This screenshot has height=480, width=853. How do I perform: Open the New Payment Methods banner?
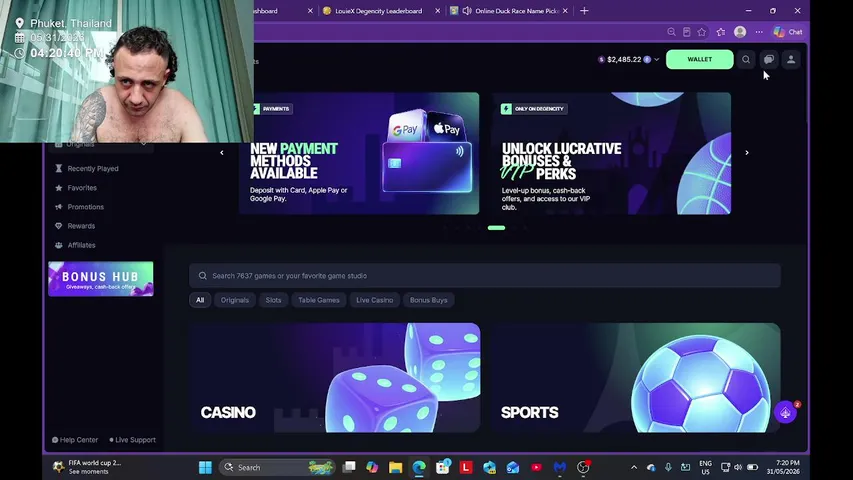point(359,153)
